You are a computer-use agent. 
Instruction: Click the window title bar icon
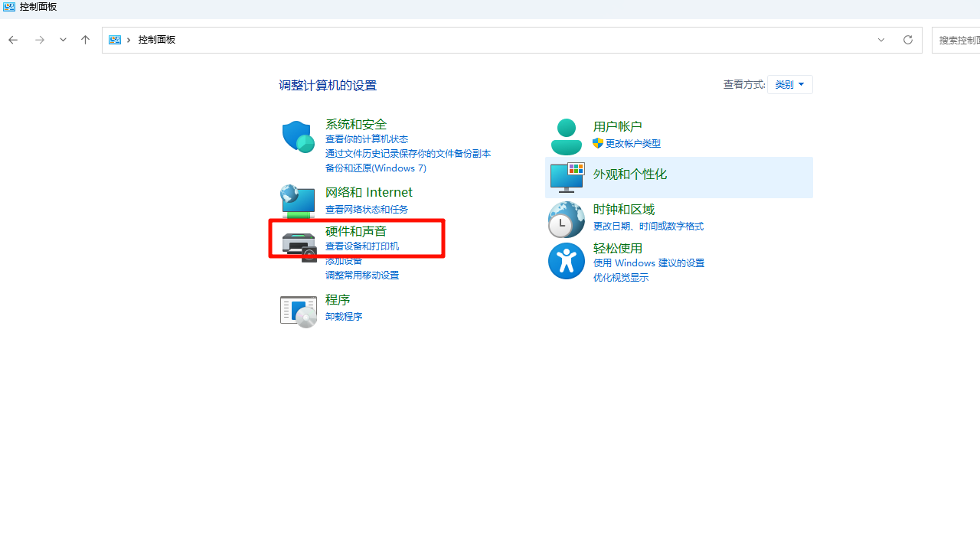9,7
